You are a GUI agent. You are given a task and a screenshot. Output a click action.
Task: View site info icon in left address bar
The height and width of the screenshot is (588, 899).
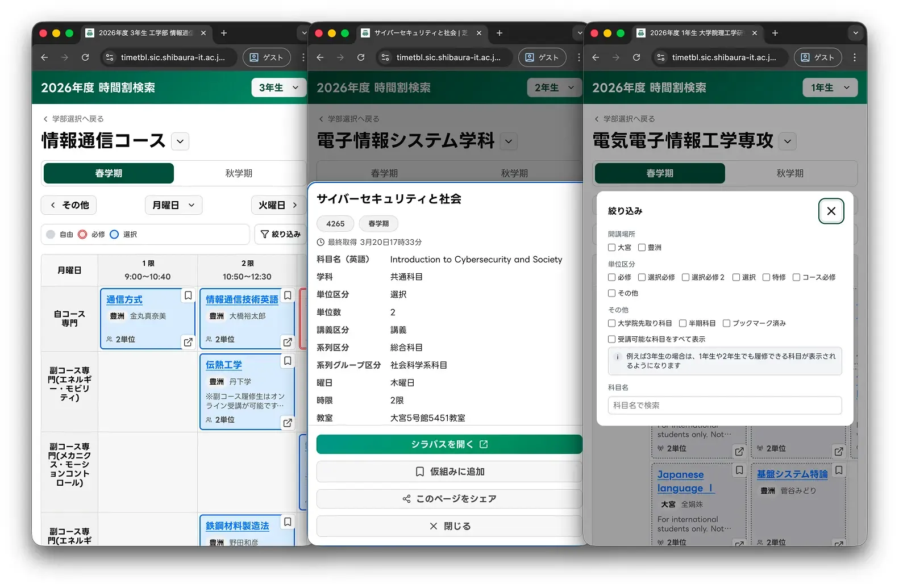point(110,57)
